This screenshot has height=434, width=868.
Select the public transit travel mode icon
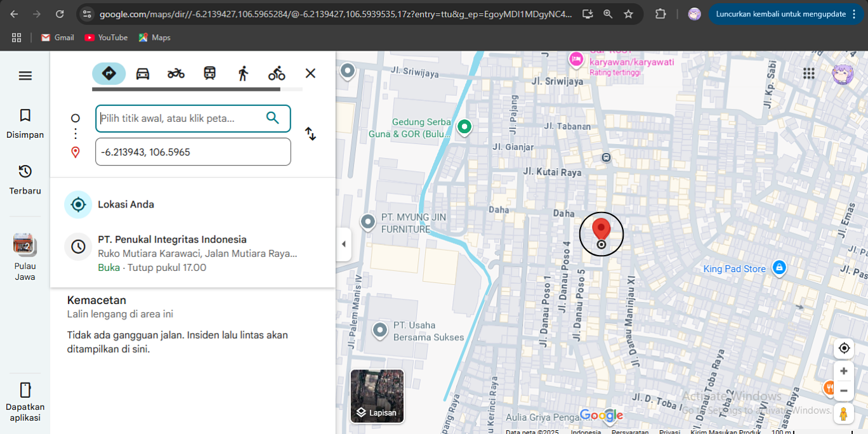click(209, 73)
